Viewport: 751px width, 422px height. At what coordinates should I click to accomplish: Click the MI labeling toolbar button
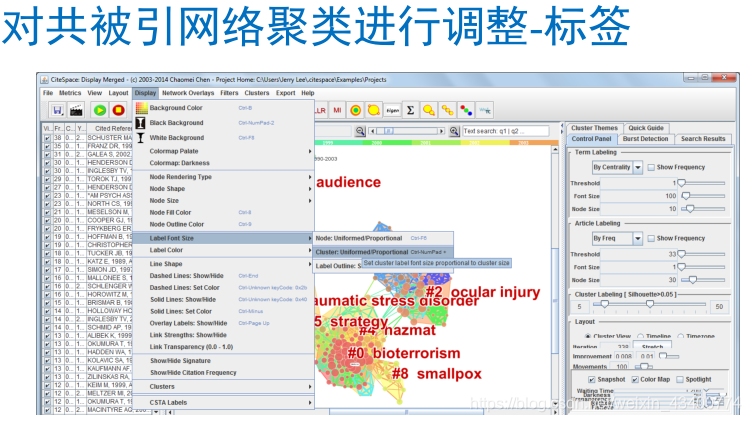[x=337, y=111]
